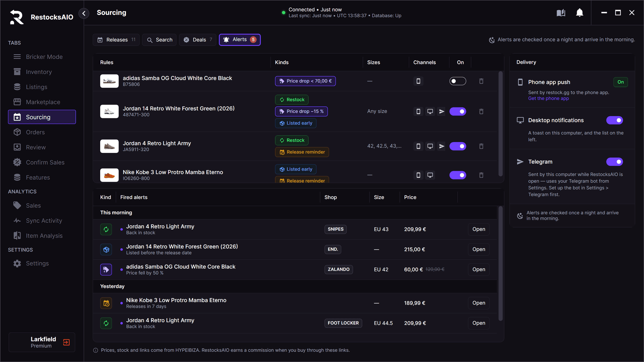Screen dimensions: 644x362
Task: Click desktop channel icon for Jordan 4 rule
Action: 430,146
